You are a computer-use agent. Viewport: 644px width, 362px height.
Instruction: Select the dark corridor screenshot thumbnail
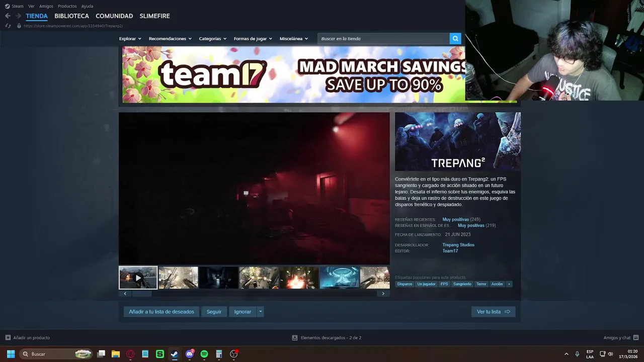point(218,278)
